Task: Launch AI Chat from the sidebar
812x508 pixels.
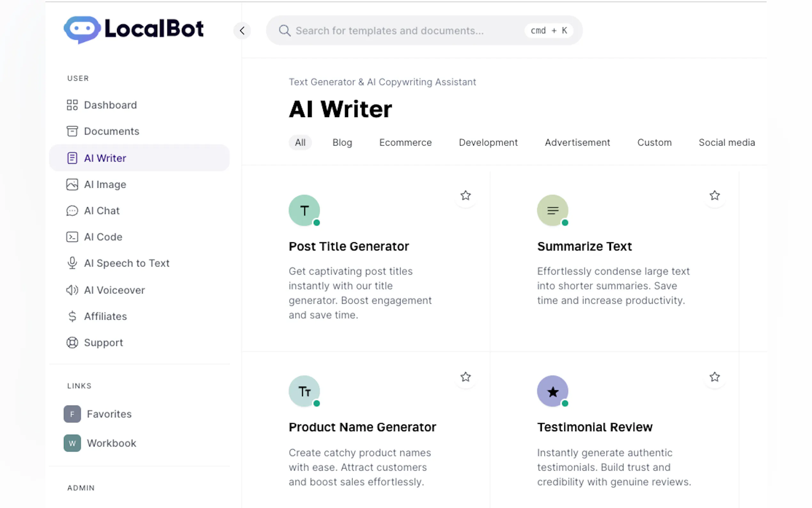Action: (x=102, y=211)
